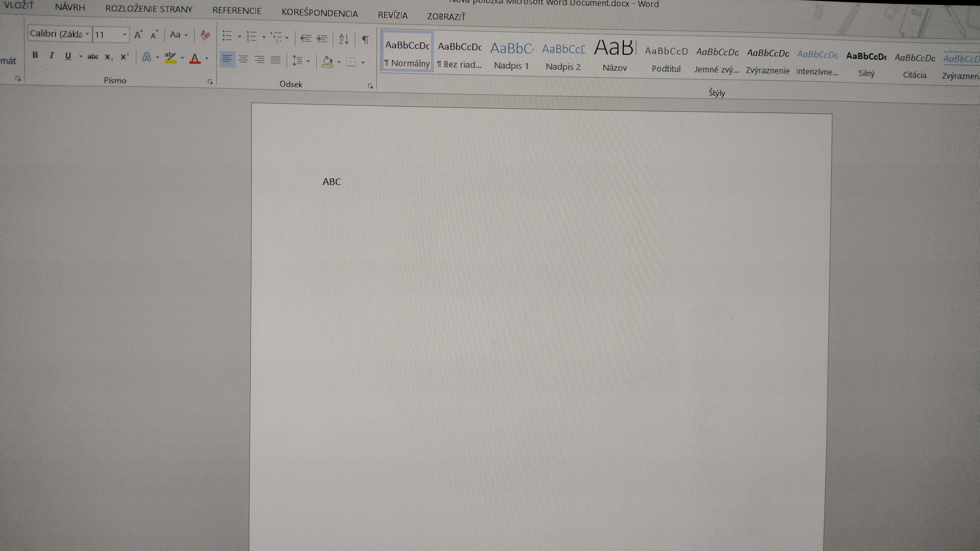Expand line spacing options dropdown
980x551 pixels.
(x=308, y=61)
